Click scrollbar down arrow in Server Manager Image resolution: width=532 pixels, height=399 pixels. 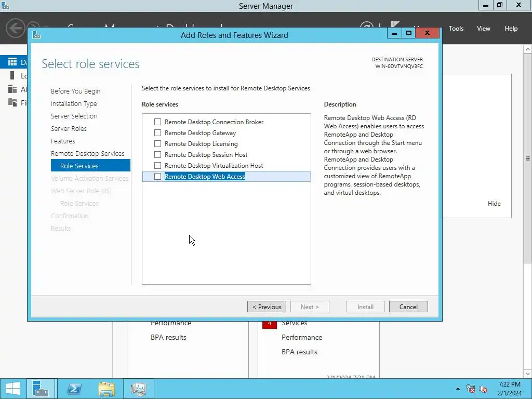[528, 374]
